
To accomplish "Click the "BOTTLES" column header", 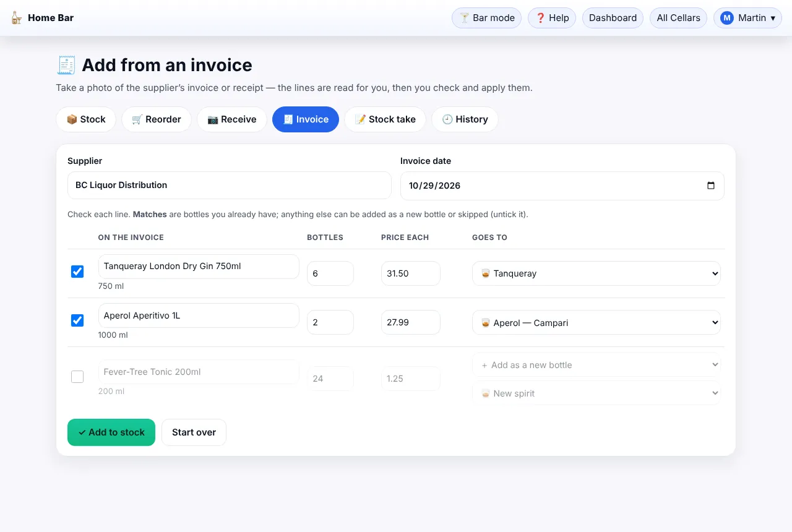I will tap(325, 238).
